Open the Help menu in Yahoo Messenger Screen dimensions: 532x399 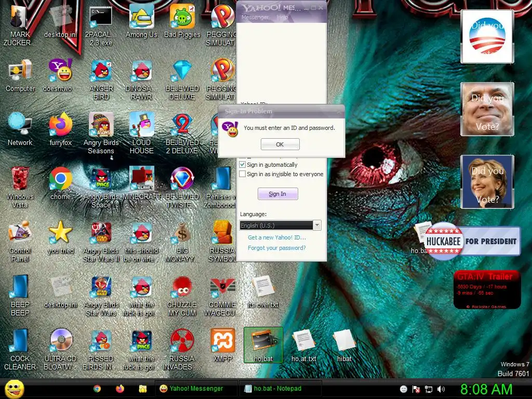[x=282, y=17]
